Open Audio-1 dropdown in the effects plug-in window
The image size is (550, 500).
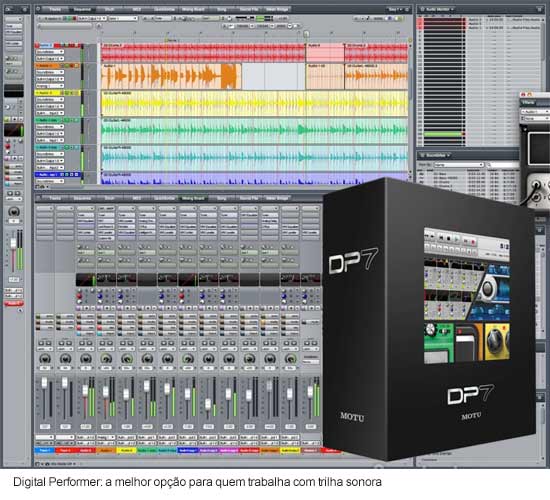535,112
